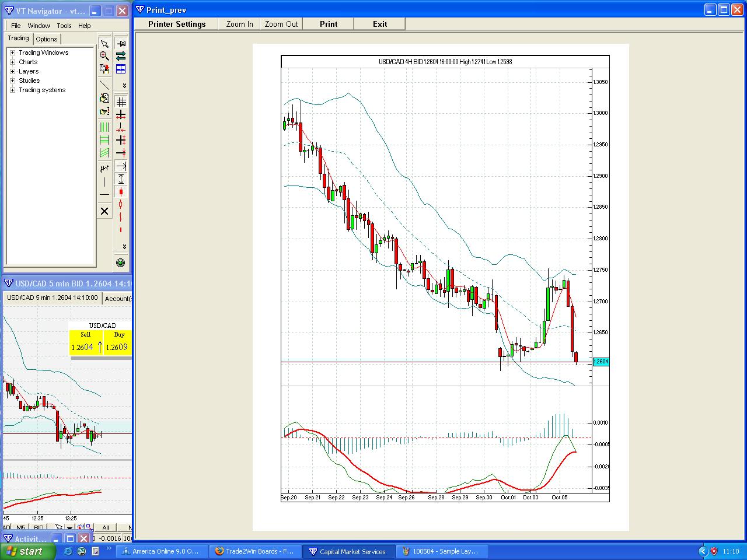Click the Printer Settings button
The image size is (747, 560).
coord(177,24)
